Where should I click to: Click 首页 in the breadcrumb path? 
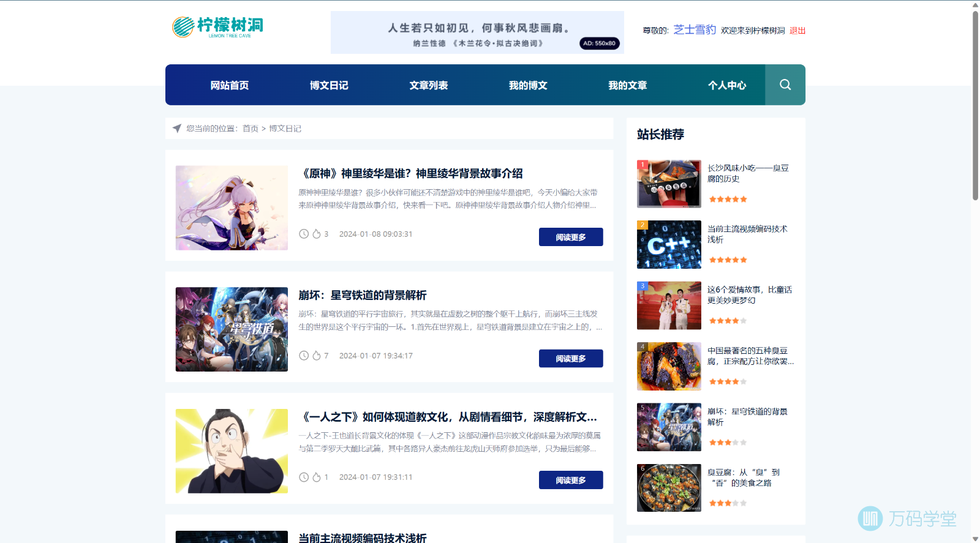point(250,129)
